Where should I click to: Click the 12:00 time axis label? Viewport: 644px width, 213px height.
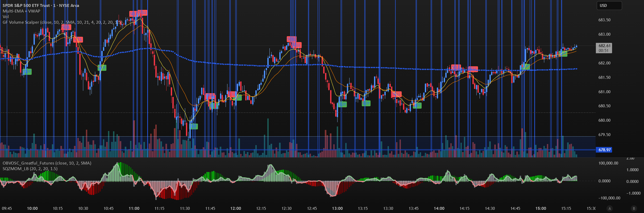click(x=236, y=208)
